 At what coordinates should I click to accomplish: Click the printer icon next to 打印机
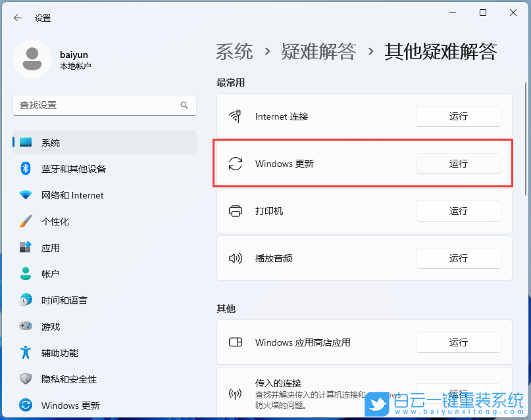coord(236,211)
